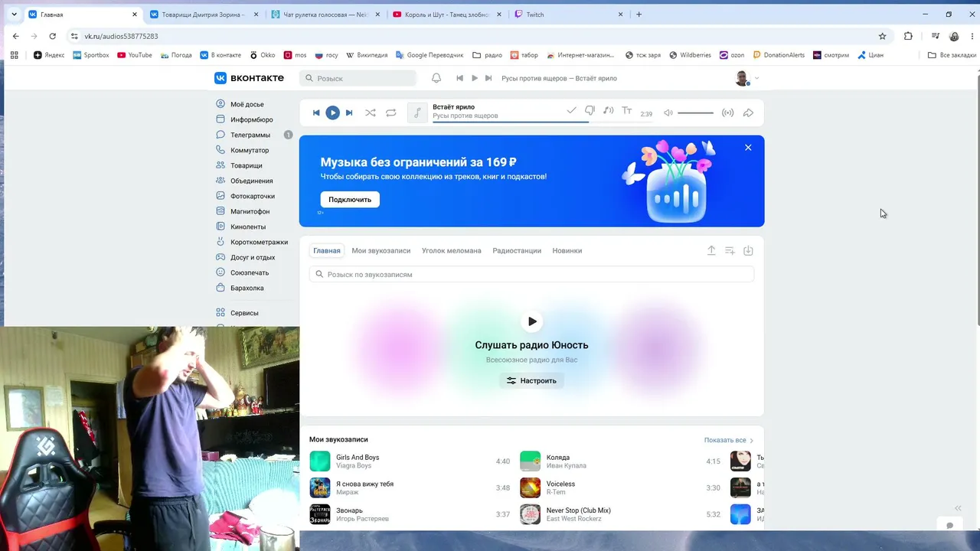The width and height of the screenshot is (980, 551).
Task: Toggle repeat mode for the track
Action: pos(391,112)
